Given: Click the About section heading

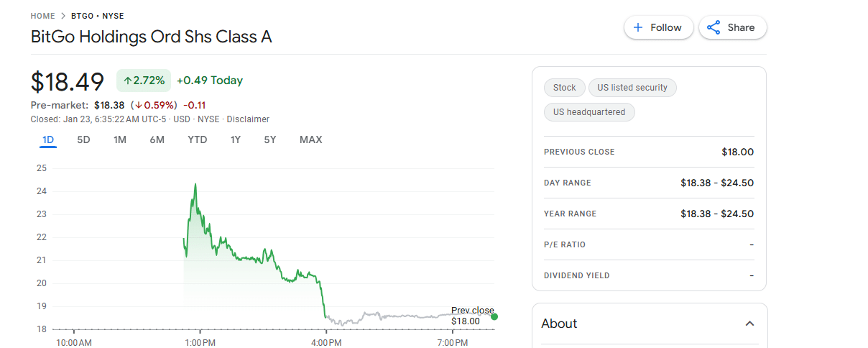Looking at the screenshot, I should [559, 324].
